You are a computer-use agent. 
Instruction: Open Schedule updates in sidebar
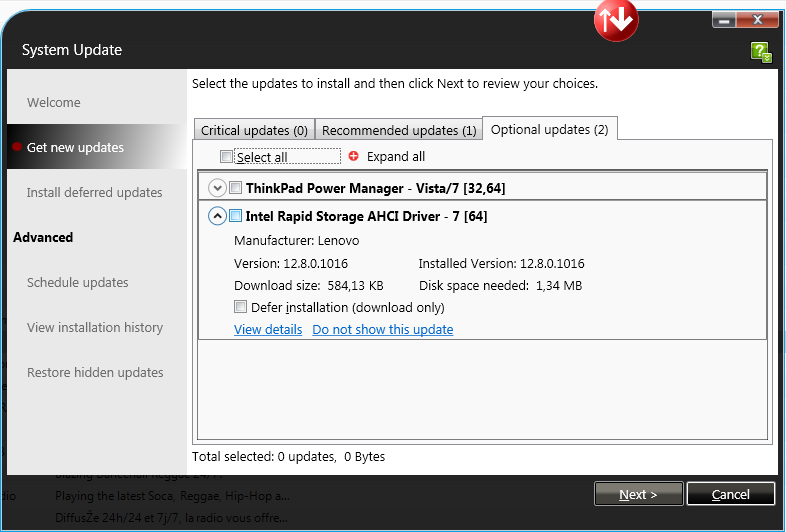click(77, 282)
